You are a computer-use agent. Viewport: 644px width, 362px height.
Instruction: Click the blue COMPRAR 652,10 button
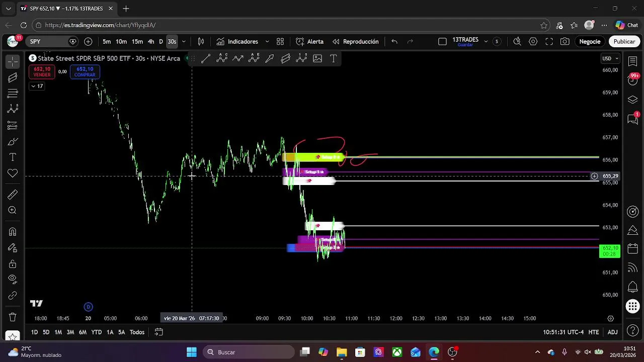(x=85, y=72)
